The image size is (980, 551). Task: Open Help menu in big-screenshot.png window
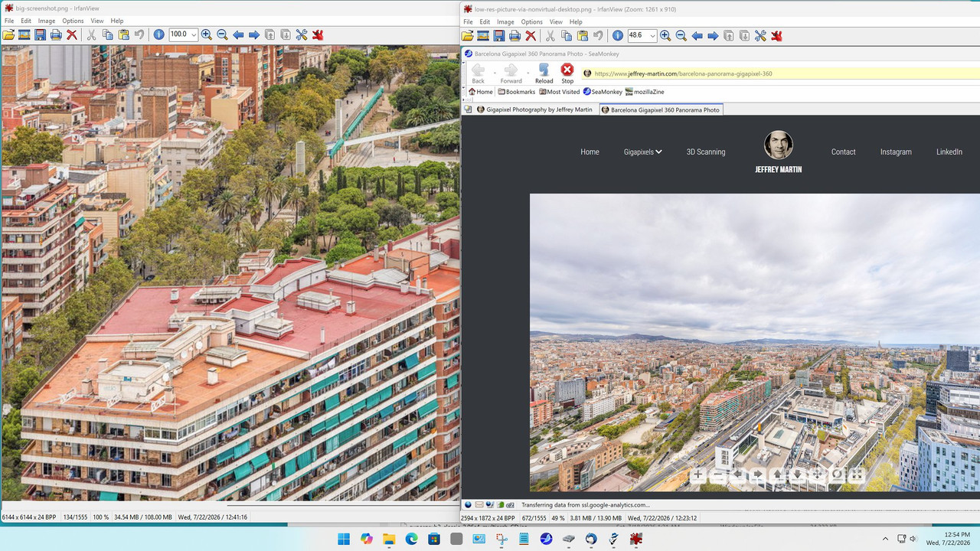(x=116, y=21)
